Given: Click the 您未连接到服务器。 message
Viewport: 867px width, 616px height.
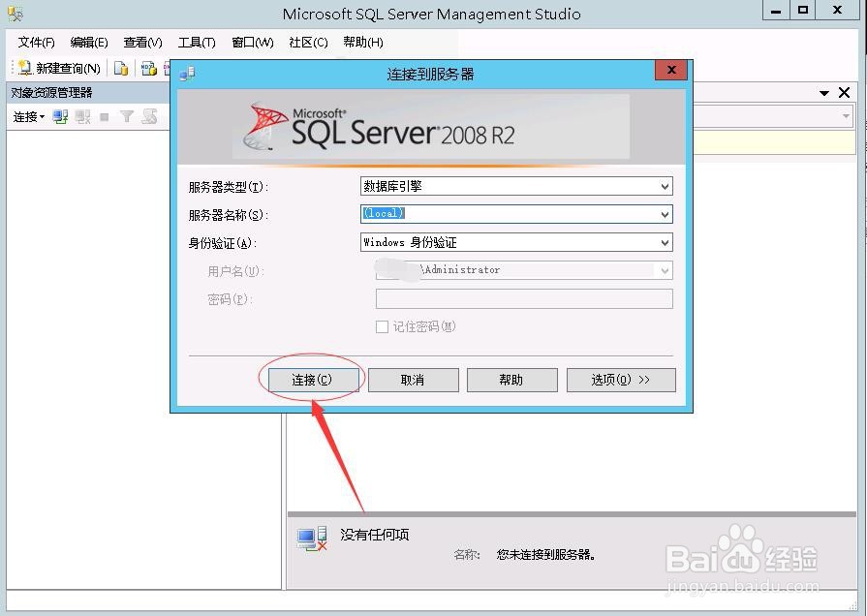Looking at the screenshot, I should 546,555.
